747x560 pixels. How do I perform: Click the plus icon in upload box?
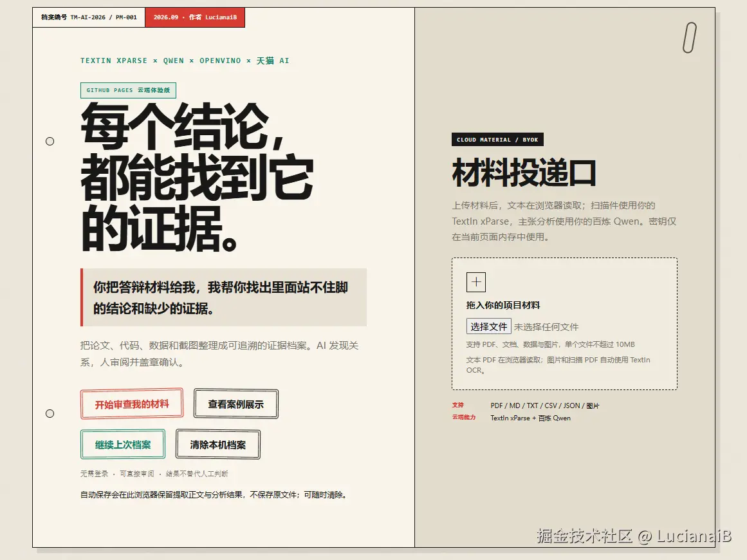click(x=476, y=282)
